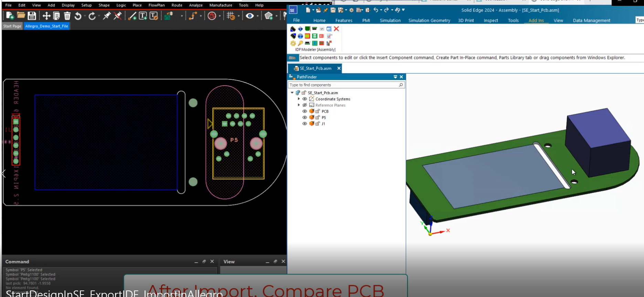
Task: Activate the Fix pin tool in Allegro
Action: [x=107, y=16]
